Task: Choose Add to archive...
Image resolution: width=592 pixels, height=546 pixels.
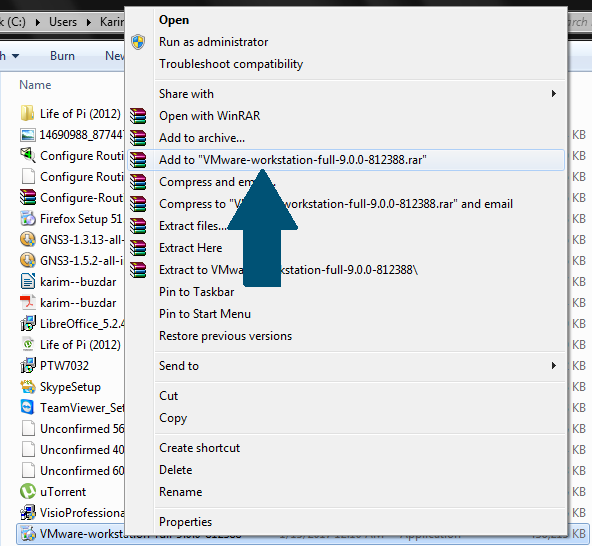Action: (x=345, y=138)
